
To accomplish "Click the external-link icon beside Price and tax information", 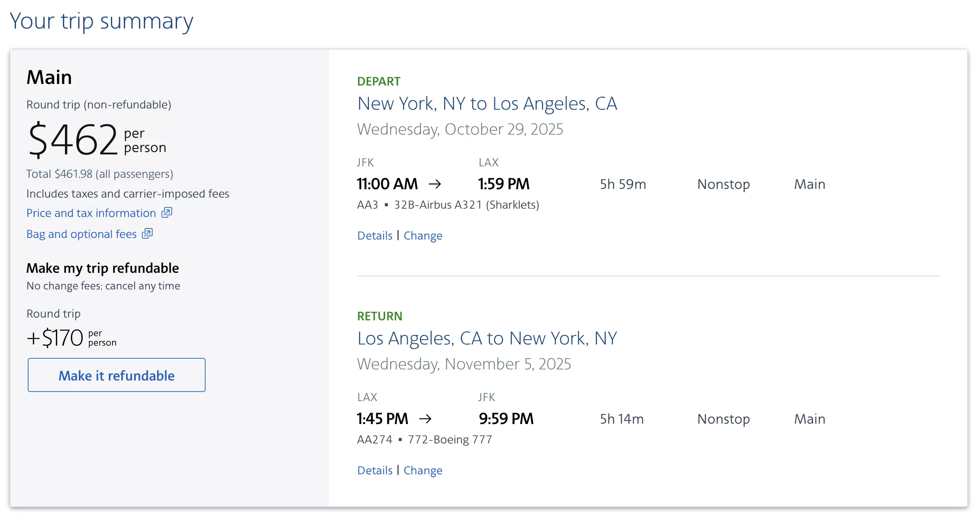I will tap(167, 213).
